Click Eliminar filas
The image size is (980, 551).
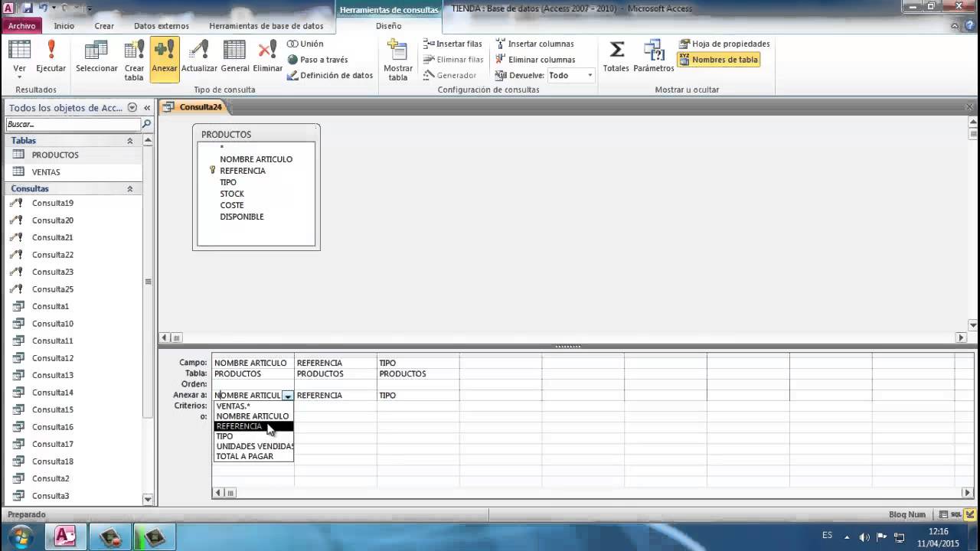pos(453,60)
